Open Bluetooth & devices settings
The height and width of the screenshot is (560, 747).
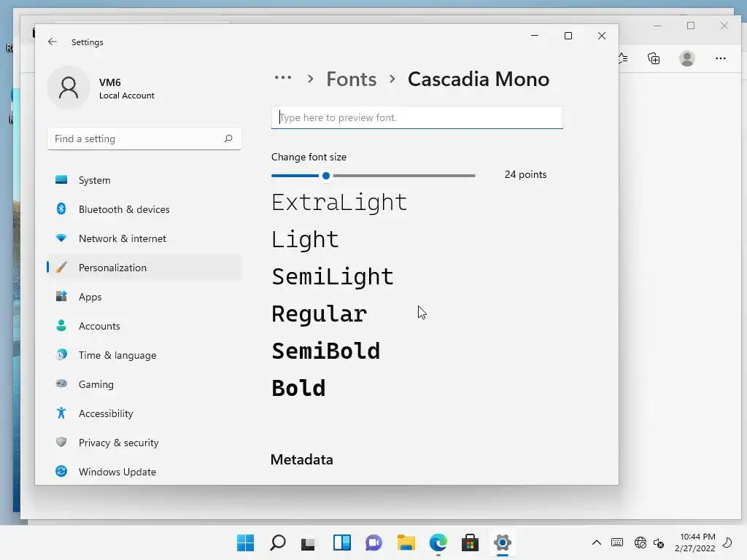(144, 209)
